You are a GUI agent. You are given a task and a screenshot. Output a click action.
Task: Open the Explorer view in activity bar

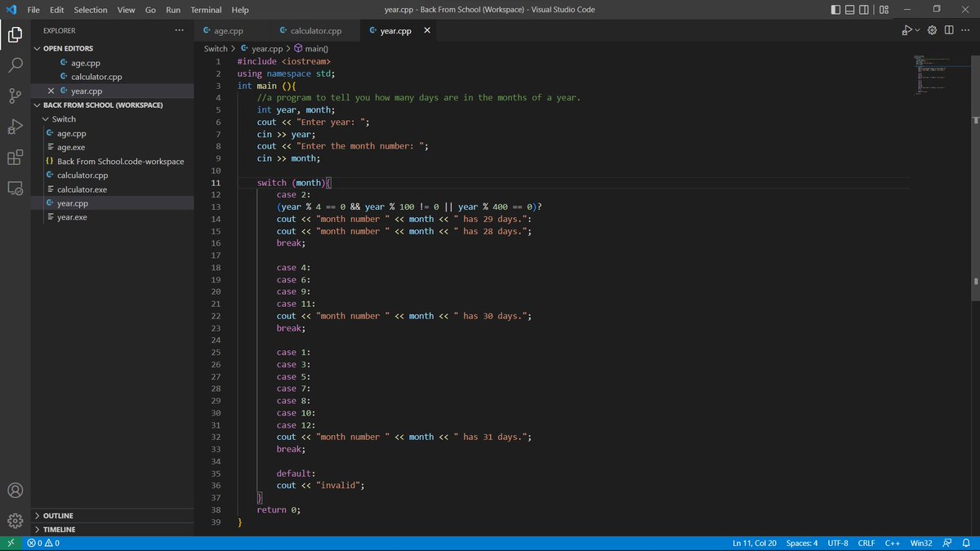coord(15,34)
